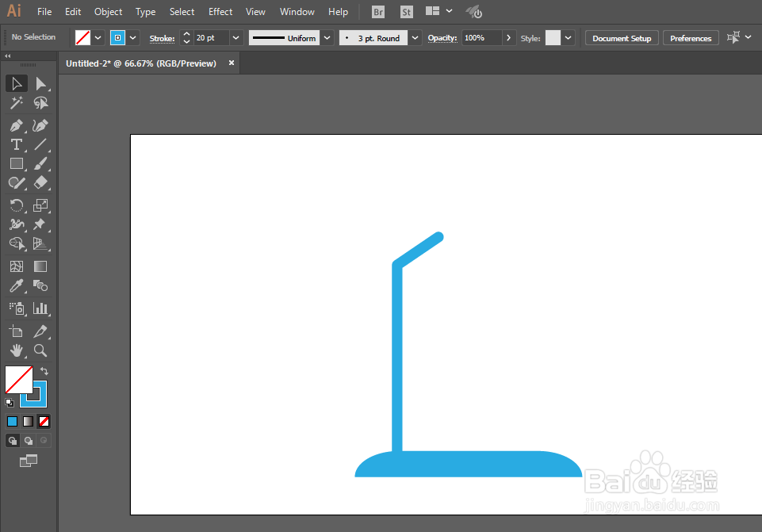
Task: Enable Draw Normal mode
Action: 13,441
